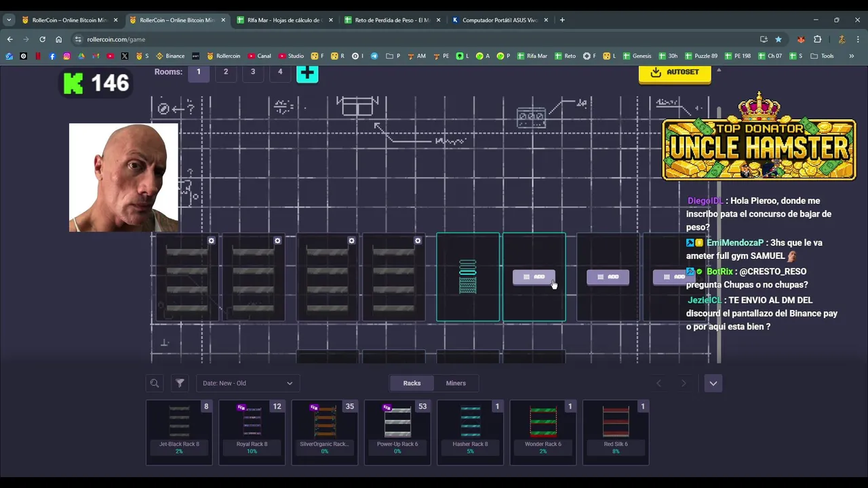Open new browser tab
Screen dimensions: 868x488
click(x=562, y=20)
